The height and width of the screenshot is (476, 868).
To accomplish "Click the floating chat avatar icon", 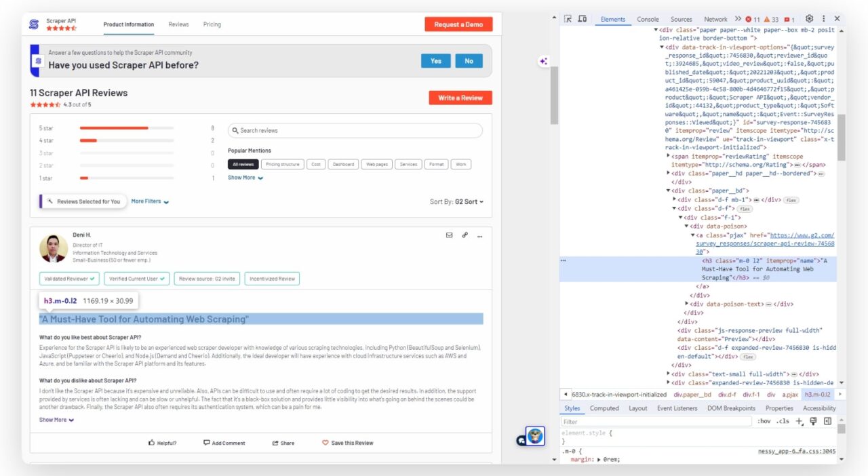I will click(x=536, y=436).
